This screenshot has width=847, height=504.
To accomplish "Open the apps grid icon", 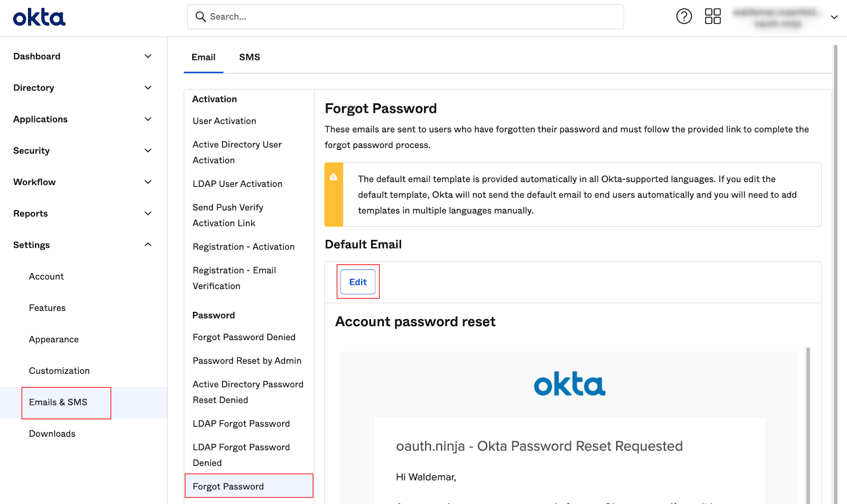I will 713,16.
